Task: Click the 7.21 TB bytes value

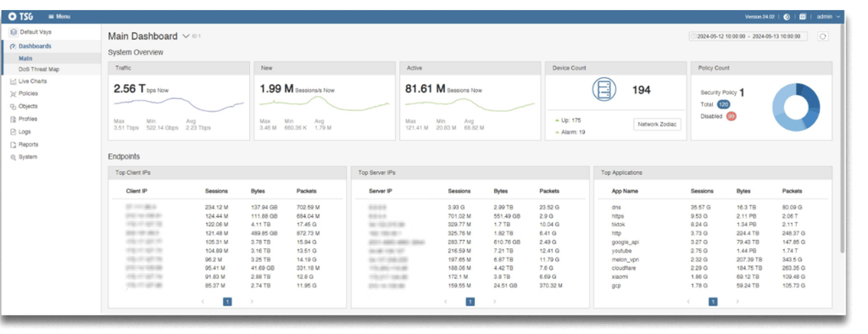Action: pos(503,251)
